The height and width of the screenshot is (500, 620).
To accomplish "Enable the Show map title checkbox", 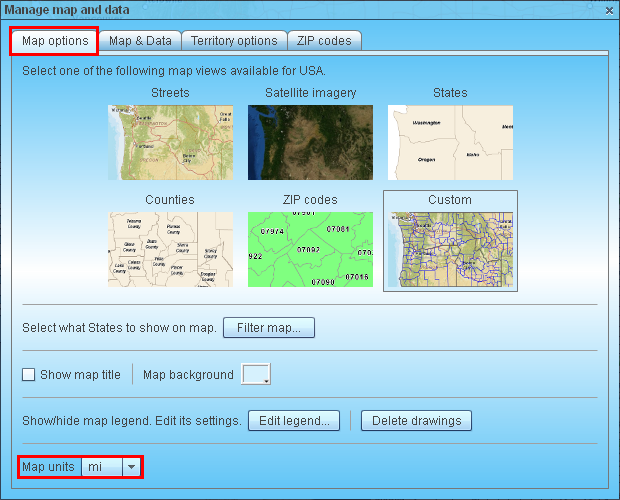I will pyautogui.click(x=28, y=374).
